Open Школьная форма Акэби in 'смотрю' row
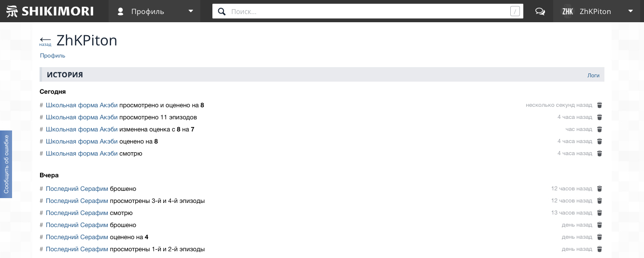This screenshot has width=644, height=258. [x=82, y=153]
